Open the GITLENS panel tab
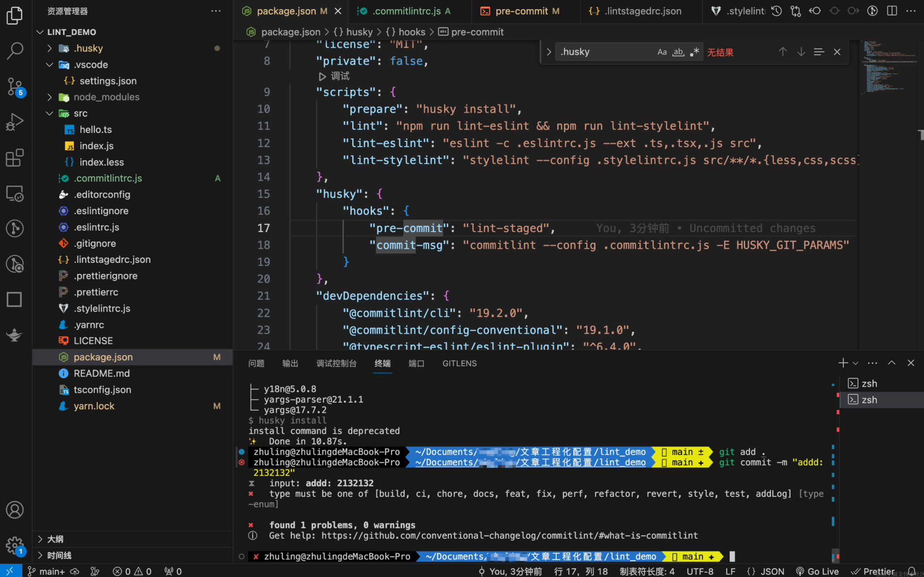Screen dimensions: 924x577 tap(459, 363)
